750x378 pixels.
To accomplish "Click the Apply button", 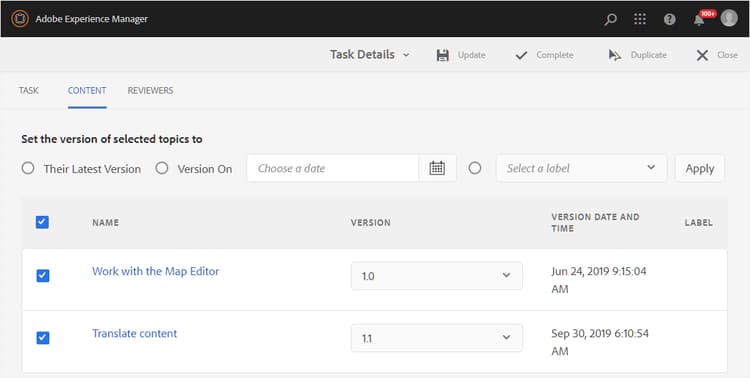I will (x=700, y=168).
